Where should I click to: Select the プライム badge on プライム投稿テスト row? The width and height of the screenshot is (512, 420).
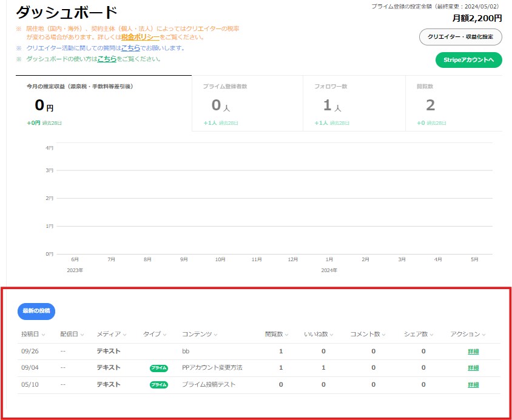pyautogui.click(x=158, y=384)
